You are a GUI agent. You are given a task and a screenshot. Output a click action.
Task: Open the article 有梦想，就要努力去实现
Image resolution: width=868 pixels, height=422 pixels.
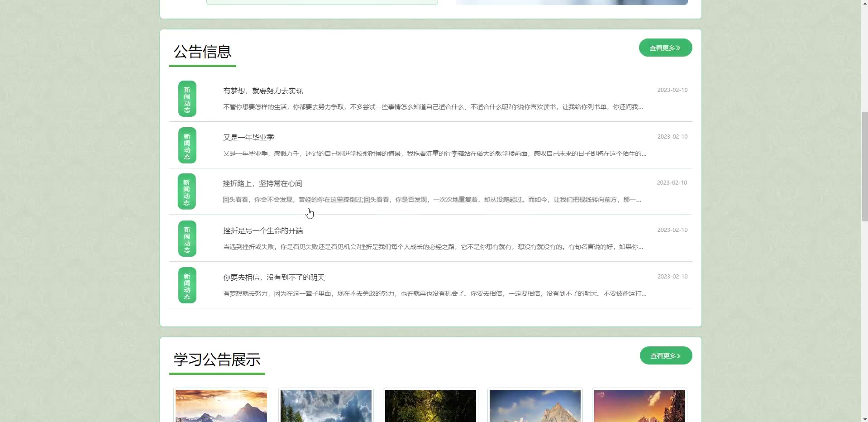[x=263, y=91]
